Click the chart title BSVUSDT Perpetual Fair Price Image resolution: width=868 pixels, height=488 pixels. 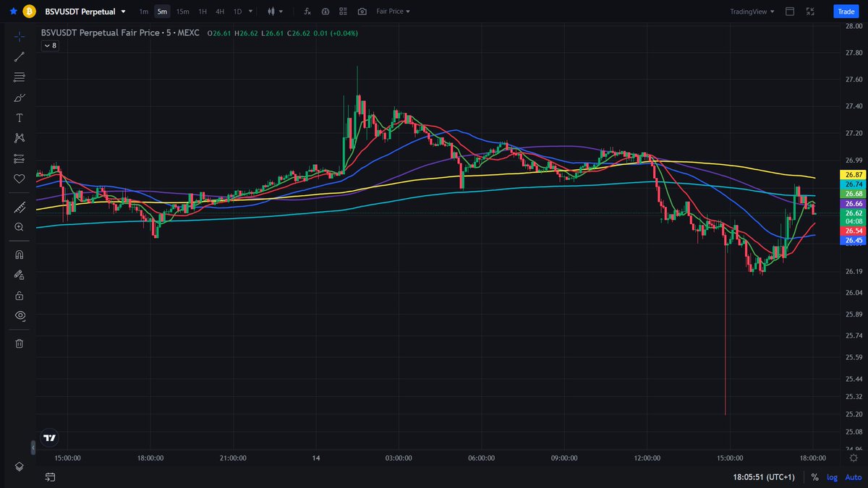(101, 33)
